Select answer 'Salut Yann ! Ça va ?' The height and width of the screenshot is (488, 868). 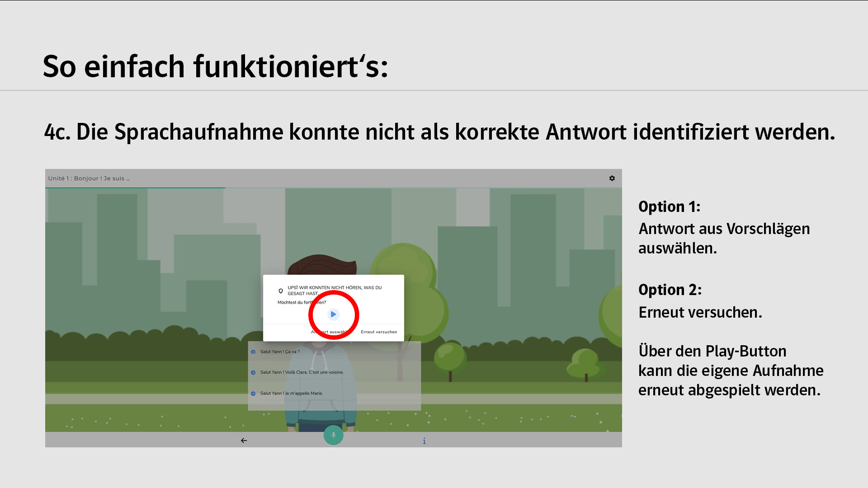pos(334,352)
